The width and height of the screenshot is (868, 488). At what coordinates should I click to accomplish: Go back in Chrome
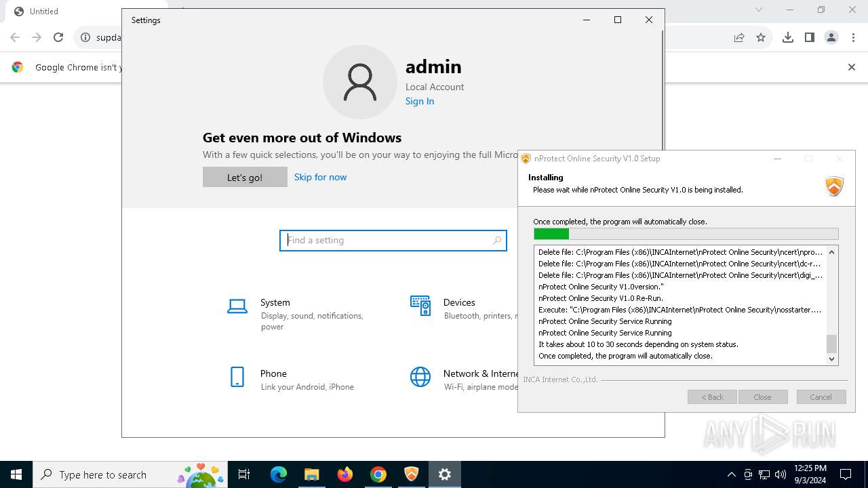tap(15, 37)
